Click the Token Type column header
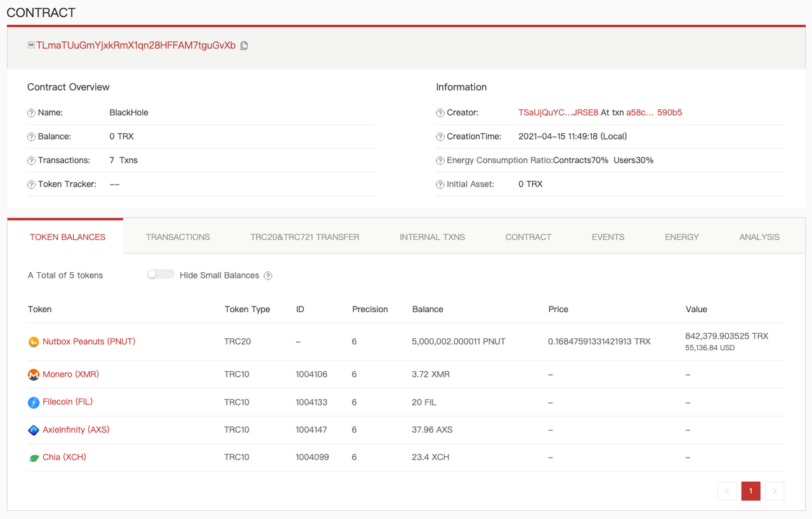 (247, 309)
